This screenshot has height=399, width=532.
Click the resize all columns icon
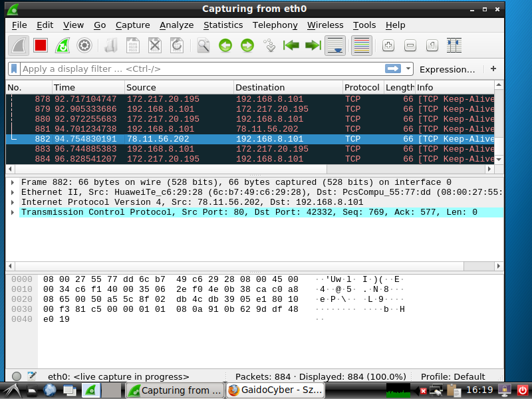click(x=455, y=45)
